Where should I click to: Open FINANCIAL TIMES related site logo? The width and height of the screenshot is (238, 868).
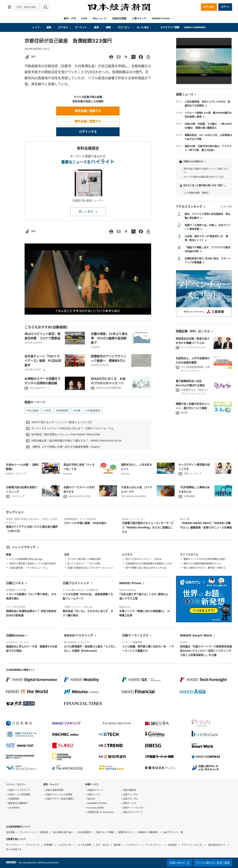pos(83,703)
